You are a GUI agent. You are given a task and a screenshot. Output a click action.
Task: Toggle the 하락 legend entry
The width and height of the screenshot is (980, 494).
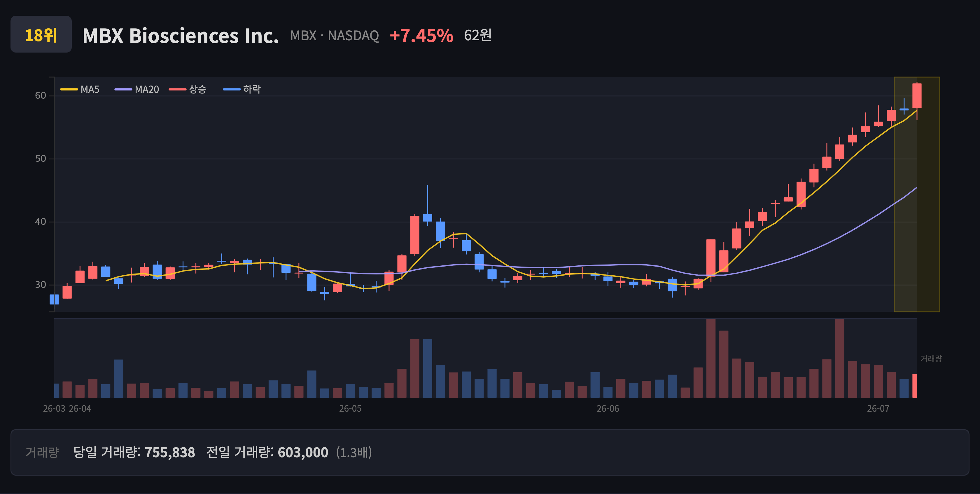[242, 90]
